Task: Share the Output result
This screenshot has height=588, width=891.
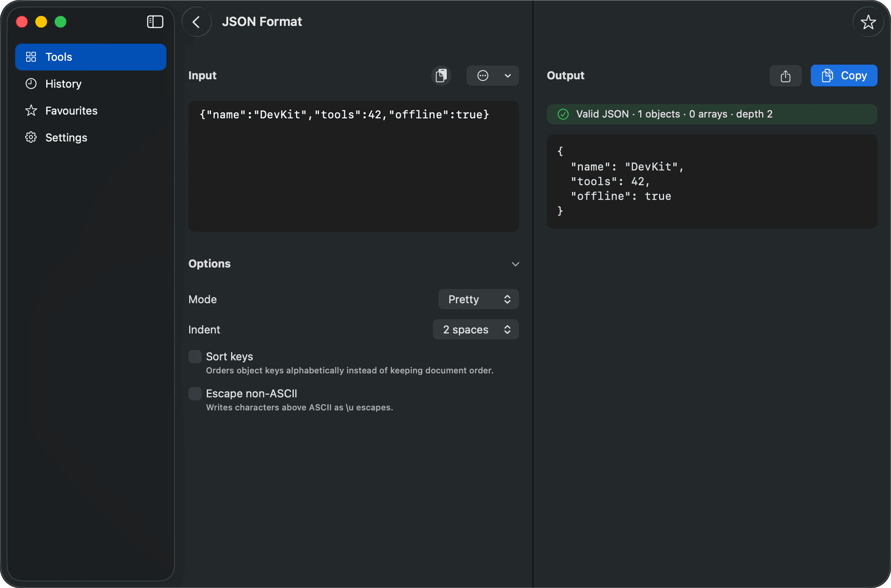Action: pos(785,76)
